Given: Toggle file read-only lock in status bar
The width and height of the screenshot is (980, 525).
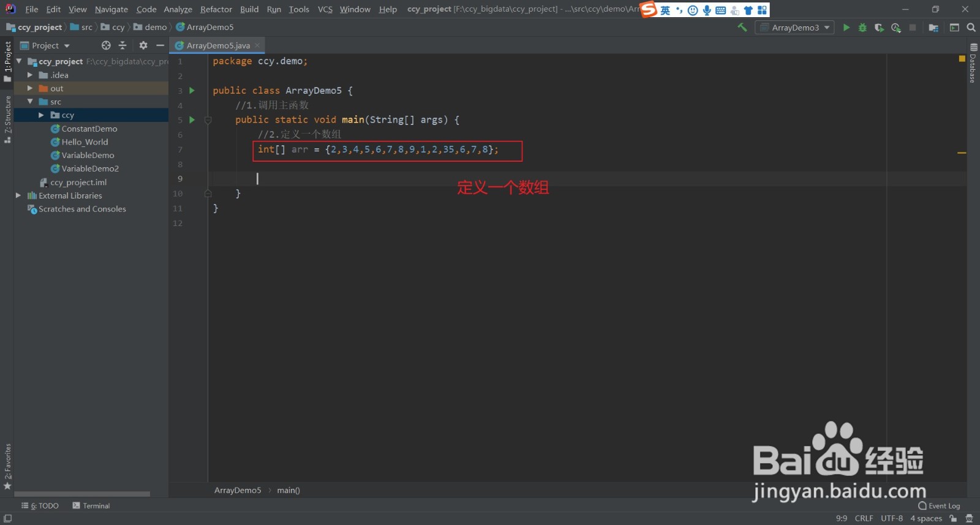Looking at the screenshot, I should point(953,518).
